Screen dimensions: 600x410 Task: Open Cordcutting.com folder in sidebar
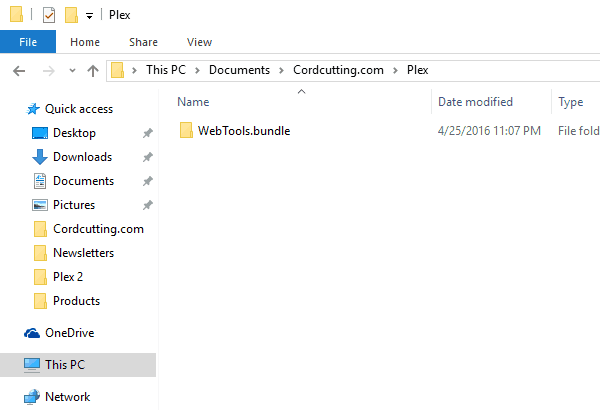click(98, 229)
